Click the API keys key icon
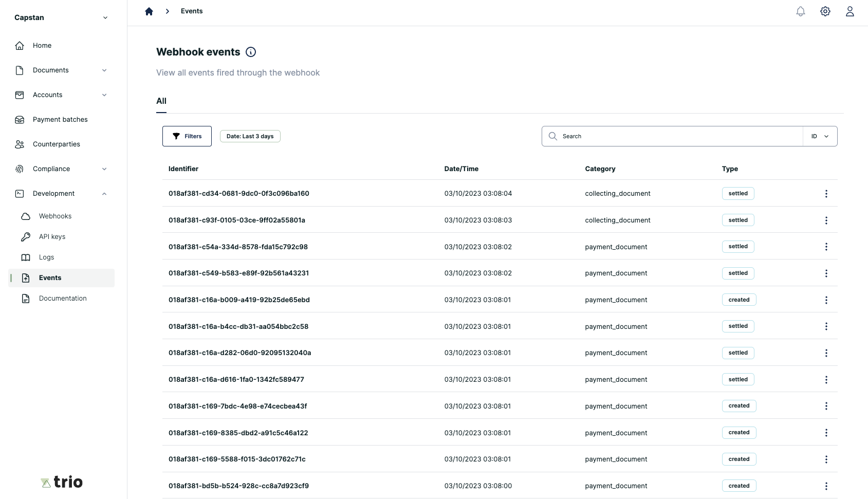The image size is (868, 499). [x=26, y=237]
